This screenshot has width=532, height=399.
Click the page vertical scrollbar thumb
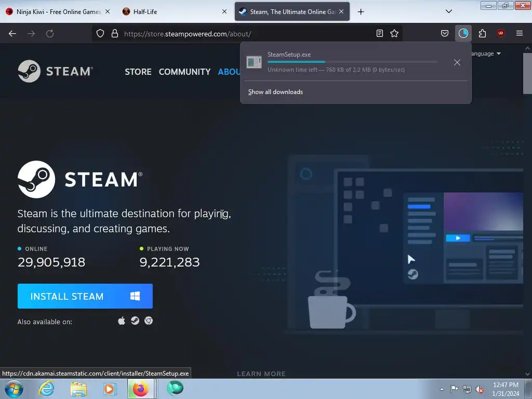527,73
